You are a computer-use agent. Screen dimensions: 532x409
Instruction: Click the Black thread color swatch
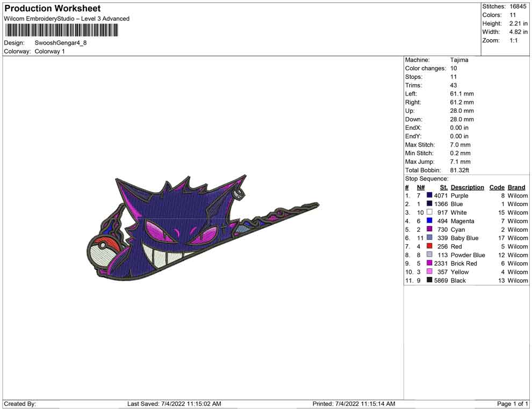pyautogui.click(x=429, y=280)
